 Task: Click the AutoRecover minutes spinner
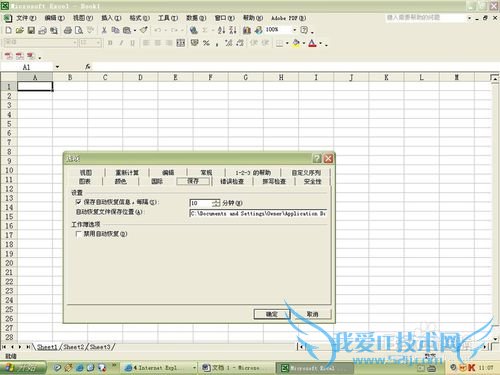pyautogui.click(x=216, y=203)
